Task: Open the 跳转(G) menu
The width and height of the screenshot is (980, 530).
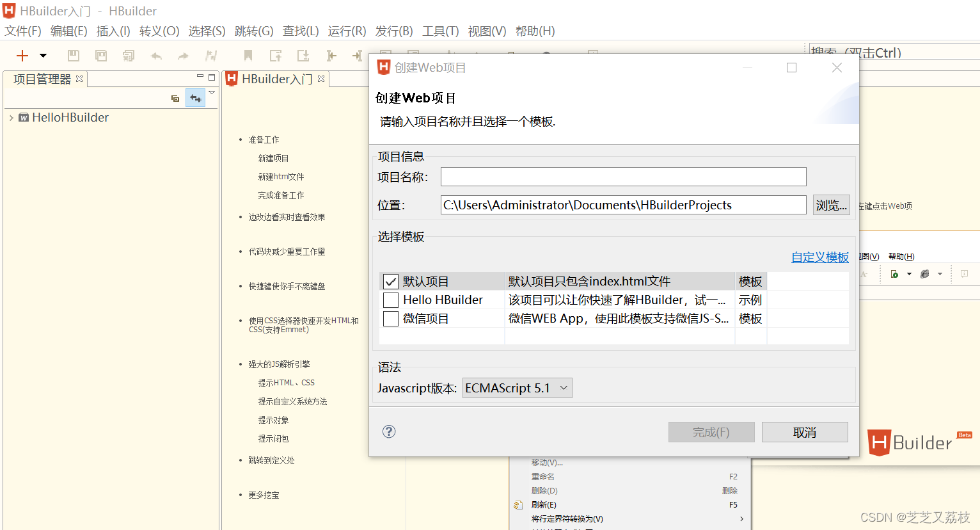Action: (254, 31)
